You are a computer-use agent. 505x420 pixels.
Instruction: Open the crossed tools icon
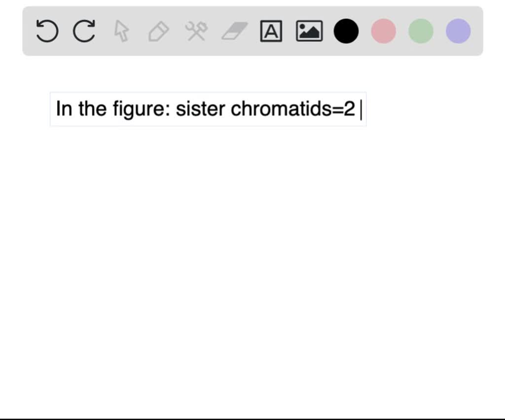coord(196,31)
